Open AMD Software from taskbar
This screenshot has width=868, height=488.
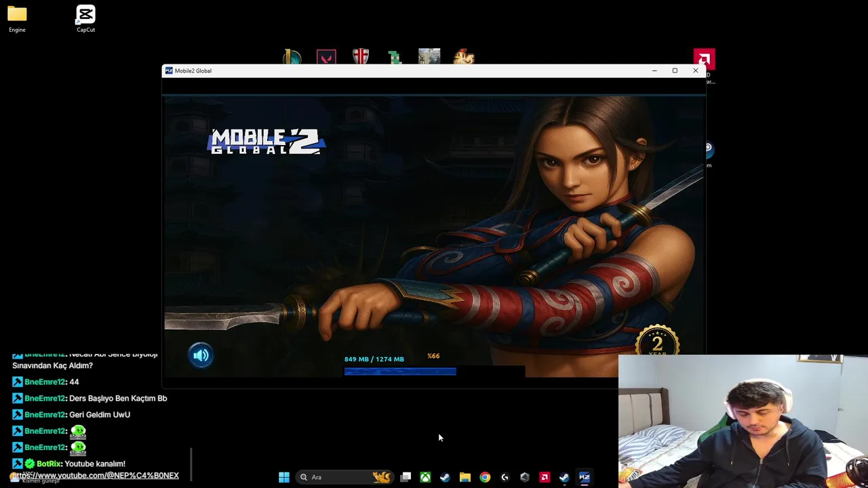point(544,477)
